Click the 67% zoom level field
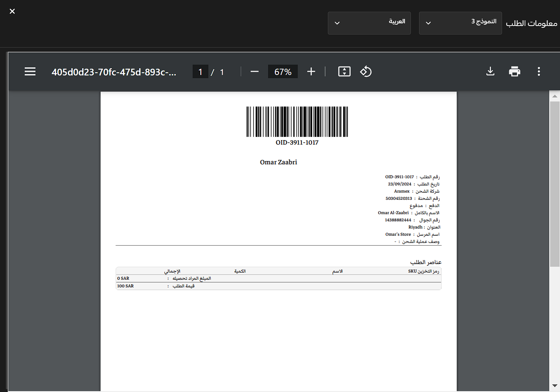This screenshot has width=560, height=392. pos(283,71)
